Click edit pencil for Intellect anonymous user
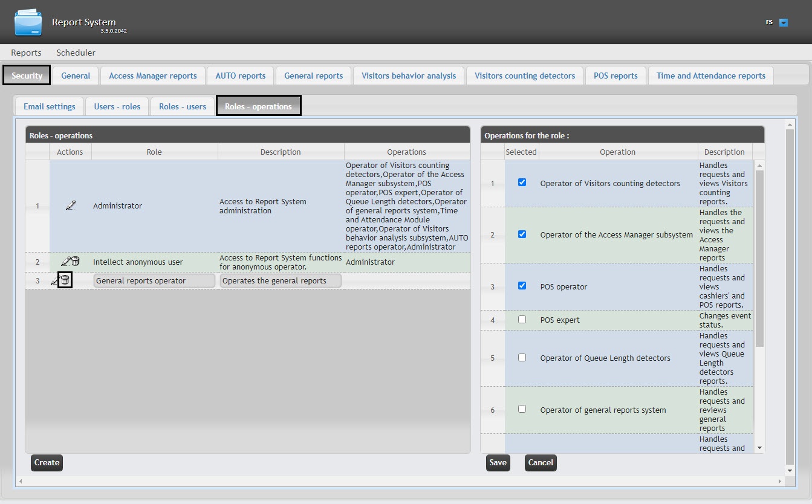812x504 pixels. [65, 262]
